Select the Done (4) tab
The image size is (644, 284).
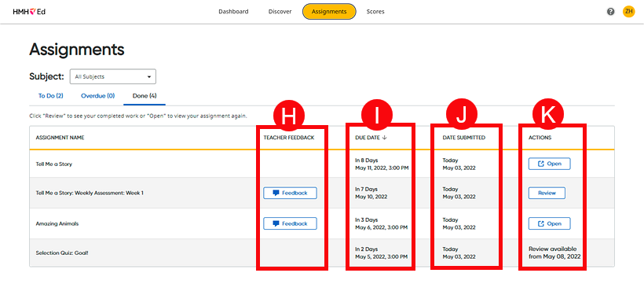145,96
